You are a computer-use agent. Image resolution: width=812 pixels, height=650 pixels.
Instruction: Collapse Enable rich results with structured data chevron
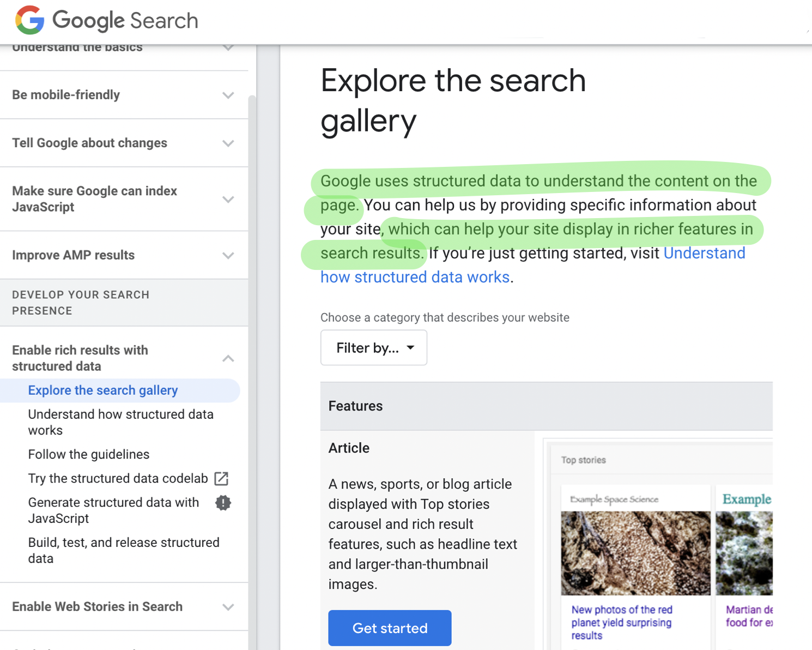[x=228, y=358]
